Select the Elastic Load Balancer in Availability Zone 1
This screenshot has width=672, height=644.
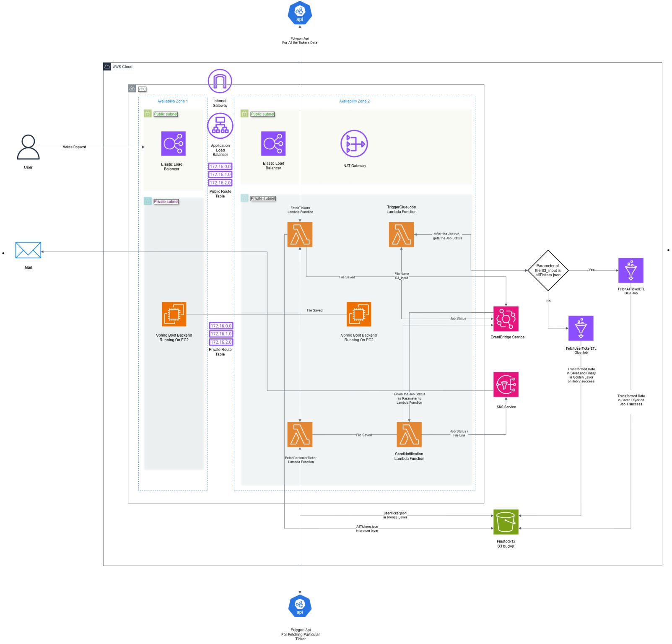pyautogui.click(x=174, y=143)
